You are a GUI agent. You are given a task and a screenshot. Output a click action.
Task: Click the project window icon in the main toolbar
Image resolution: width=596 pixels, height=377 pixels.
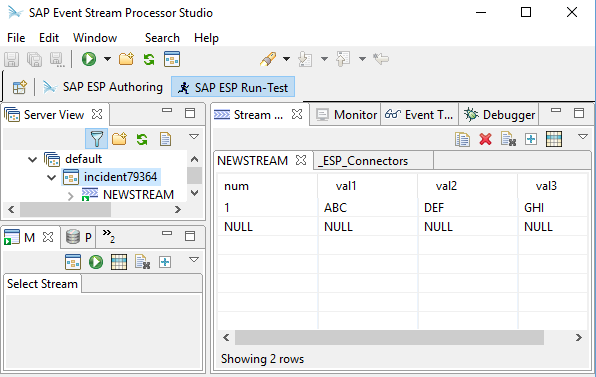tap(172, 59)
